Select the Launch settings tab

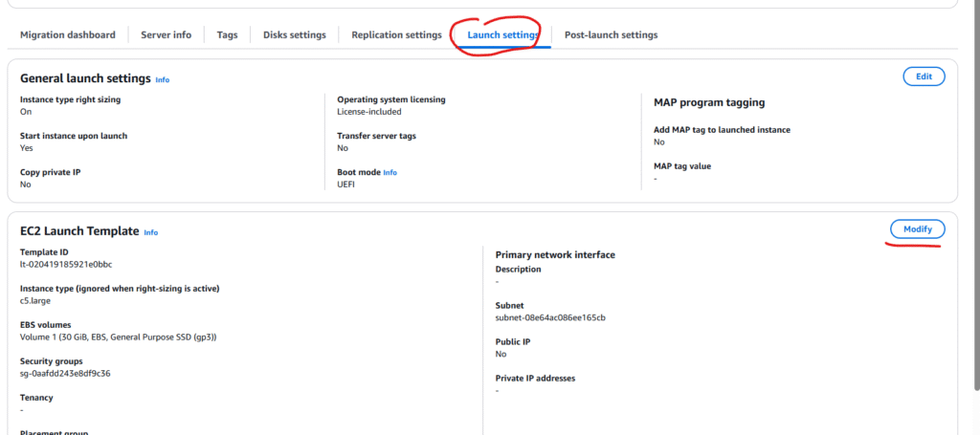click(x=503, y=35)
